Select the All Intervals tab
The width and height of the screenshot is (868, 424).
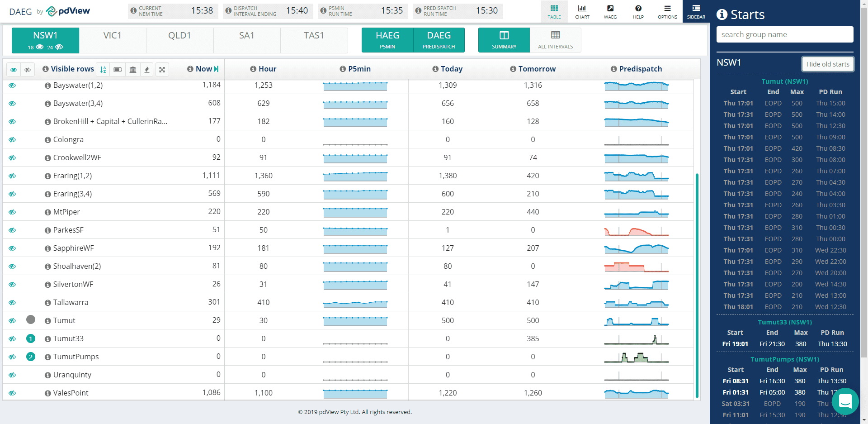click(x=555, y=40)
